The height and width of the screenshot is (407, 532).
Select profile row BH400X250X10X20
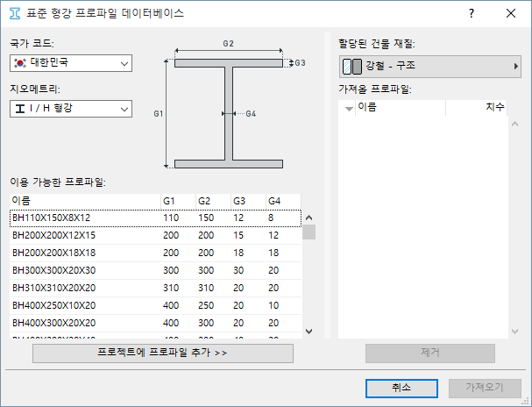[x=155, y=306]
